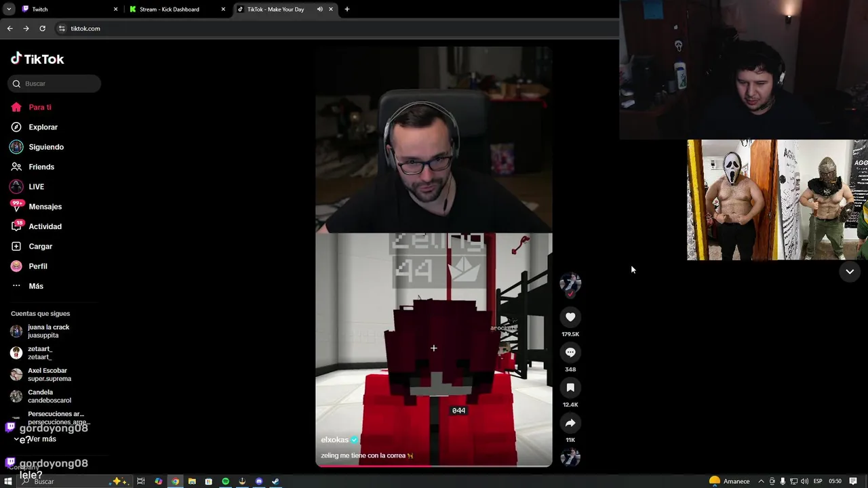The width and height of the screenshot is (868, 488).
Task: Expand the Más menu
Action: pos(27,286)
